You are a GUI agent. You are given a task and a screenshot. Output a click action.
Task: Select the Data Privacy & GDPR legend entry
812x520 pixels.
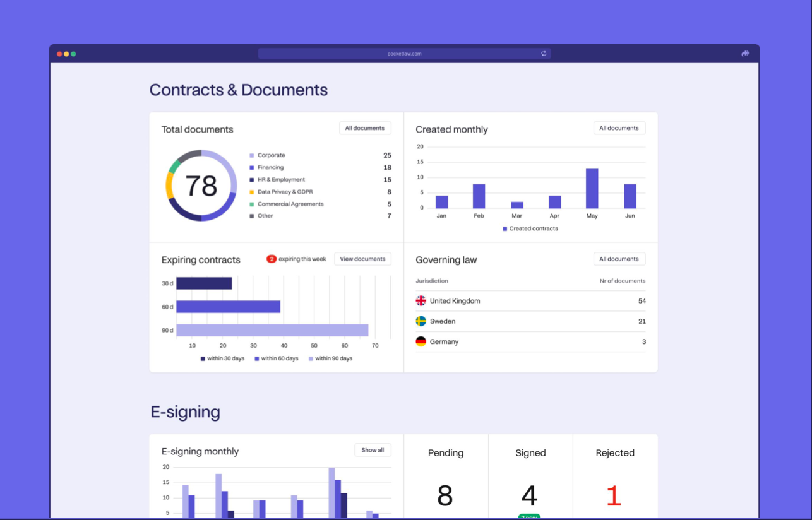click(281, 192)
